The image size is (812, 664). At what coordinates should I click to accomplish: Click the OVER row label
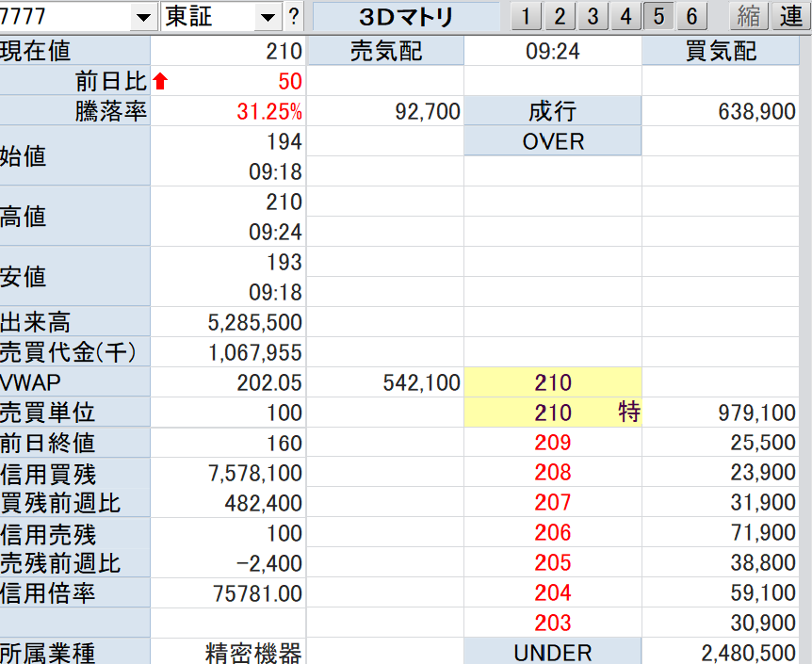553,141
